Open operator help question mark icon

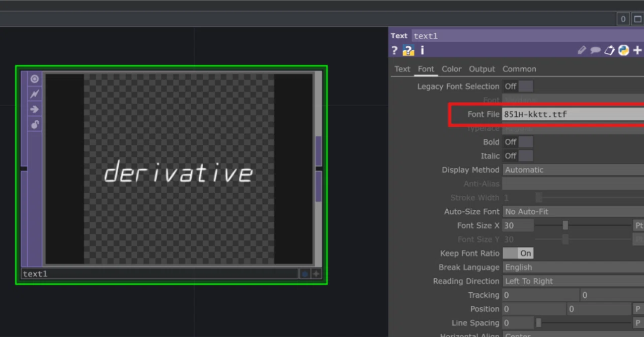(395, 50)
